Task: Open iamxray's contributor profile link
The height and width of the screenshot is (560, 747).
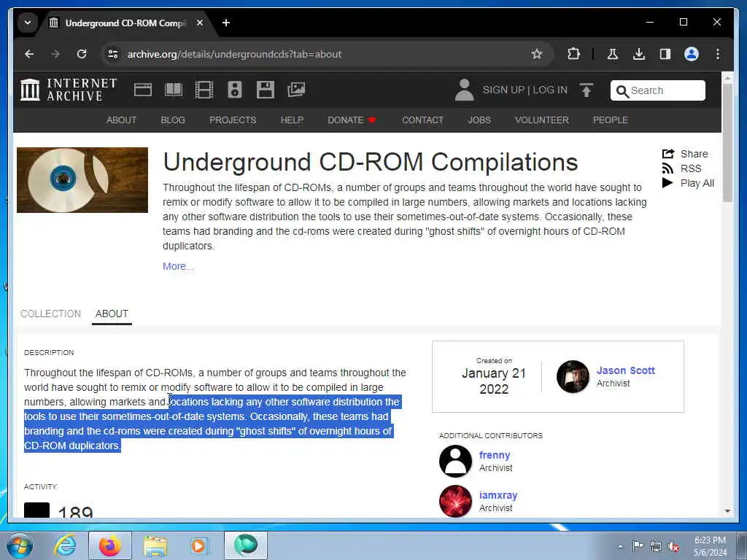Action: coord(498,495)
